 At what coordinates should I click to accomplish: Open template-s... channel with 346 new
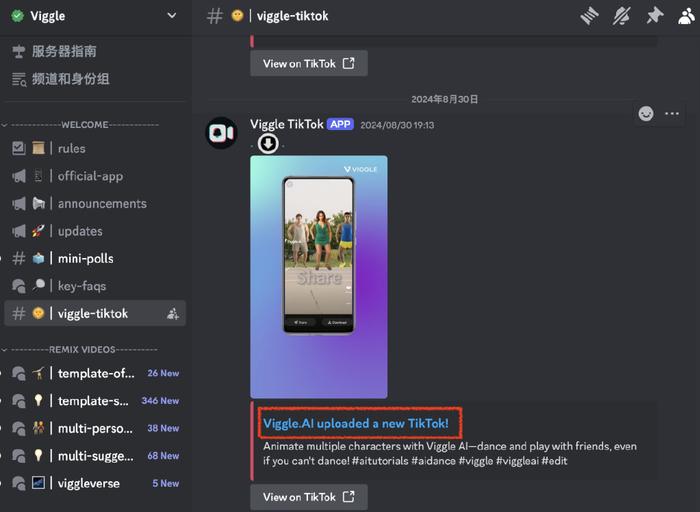[95, 401]
